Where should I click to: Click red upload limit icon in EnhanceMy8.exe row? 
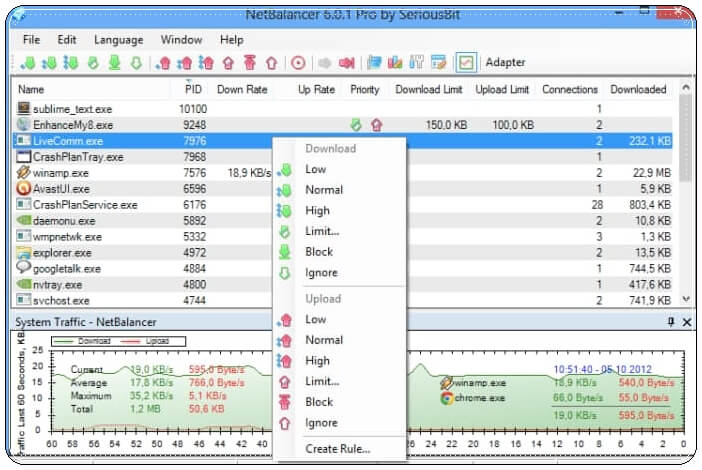[377, 125]
